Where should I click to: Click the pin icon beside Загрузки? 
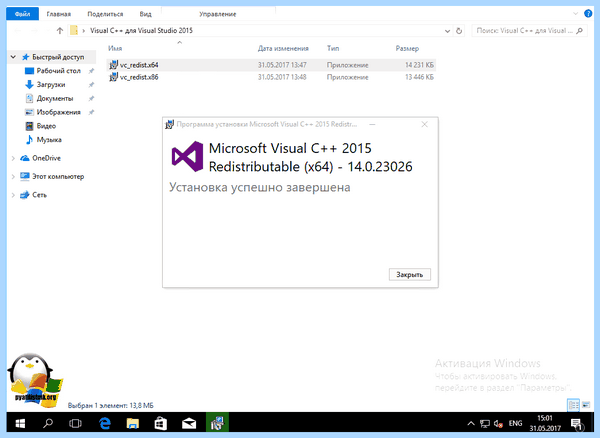pyautogui.click(x=91, y=85)
